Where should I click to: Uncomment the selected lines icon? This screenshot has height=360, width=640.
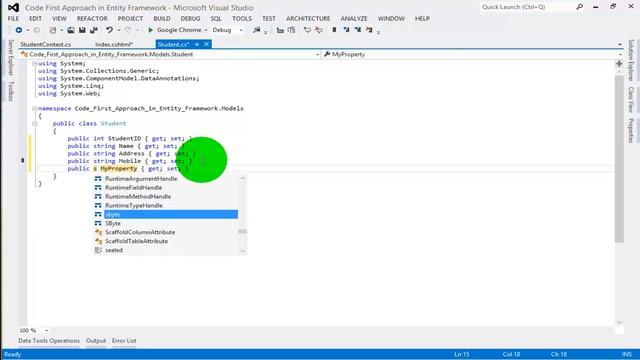319,30
